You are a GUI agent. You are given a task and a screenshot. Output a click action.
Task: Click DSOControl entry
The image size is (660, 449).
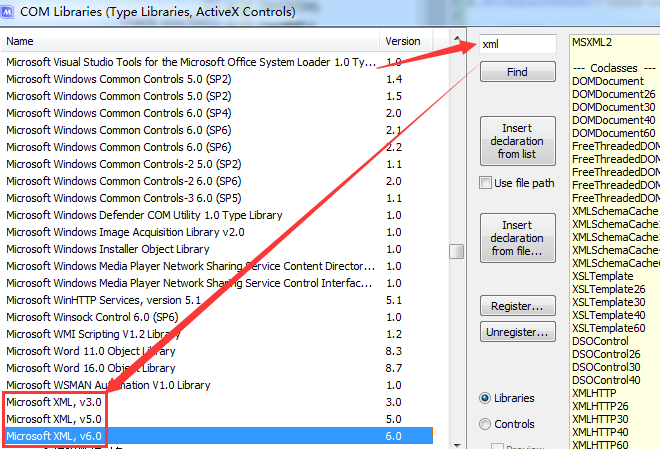coord(600,341)
